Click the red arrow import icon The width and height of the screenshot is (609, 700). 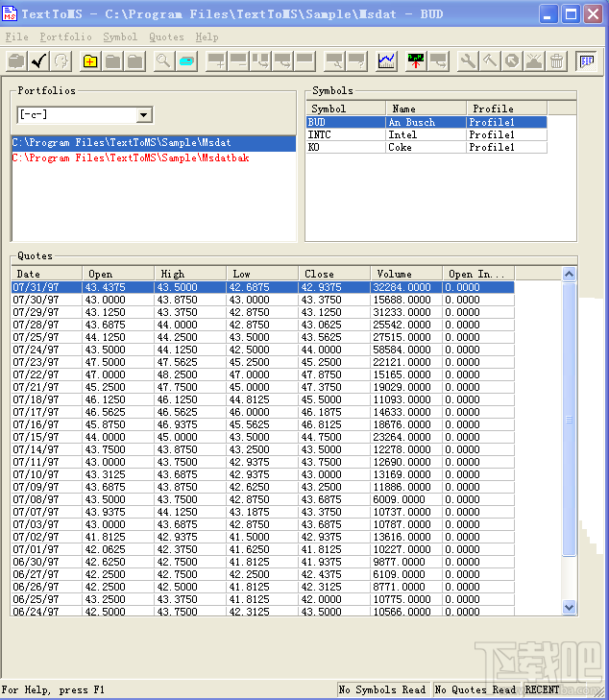click(x=416, y=61)
